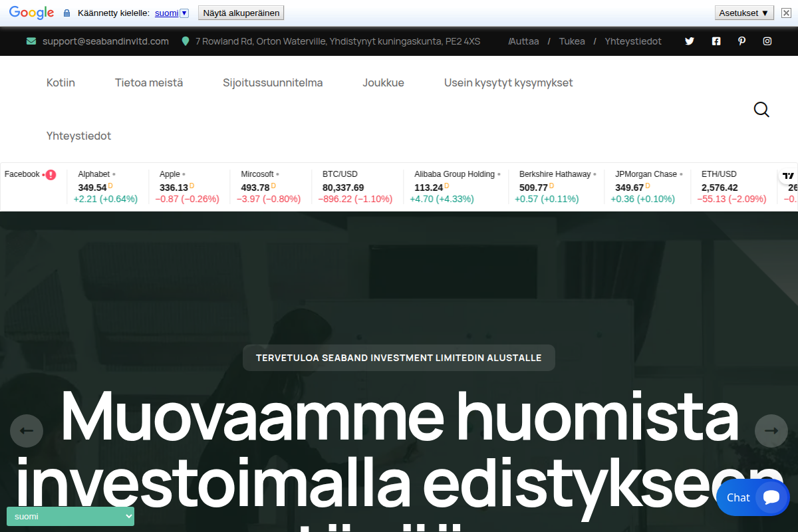
Task: Click Näytä alkuperäinen button
Action: point(241,13)
